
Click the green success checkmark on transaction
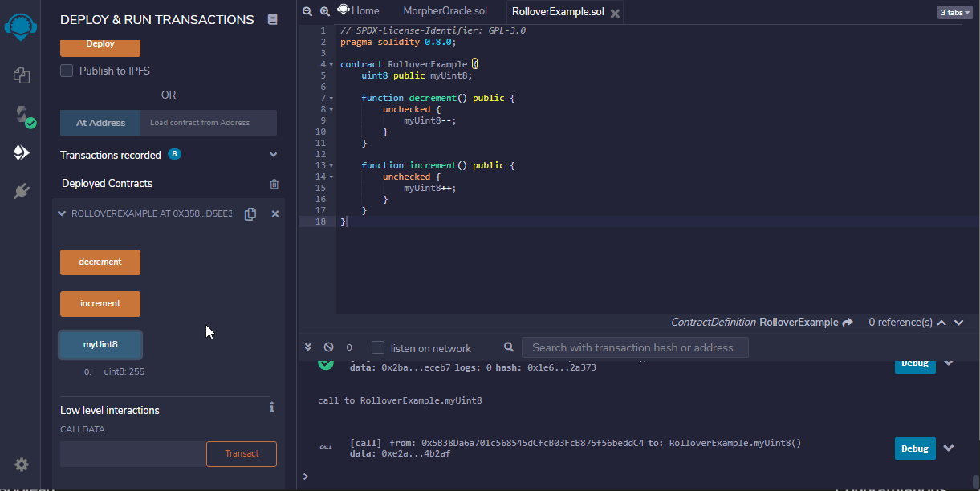(x=325, y=363)
